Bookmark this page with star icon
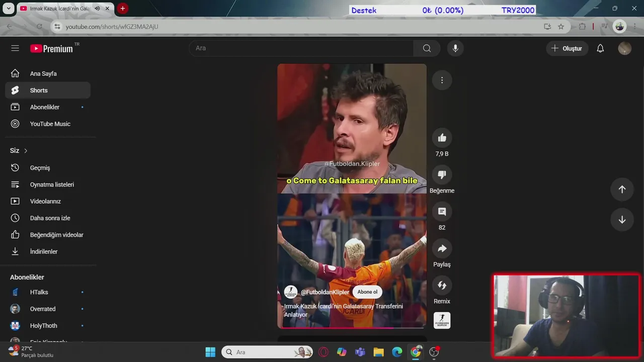This screenshot has width=644, height=362. [x=561, y=27]
